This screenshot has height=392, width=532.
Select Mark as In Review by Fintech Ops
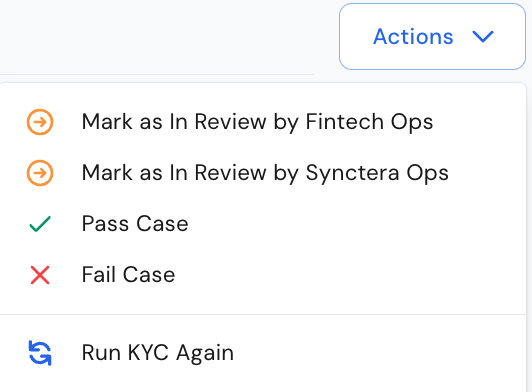coord(263,122)
